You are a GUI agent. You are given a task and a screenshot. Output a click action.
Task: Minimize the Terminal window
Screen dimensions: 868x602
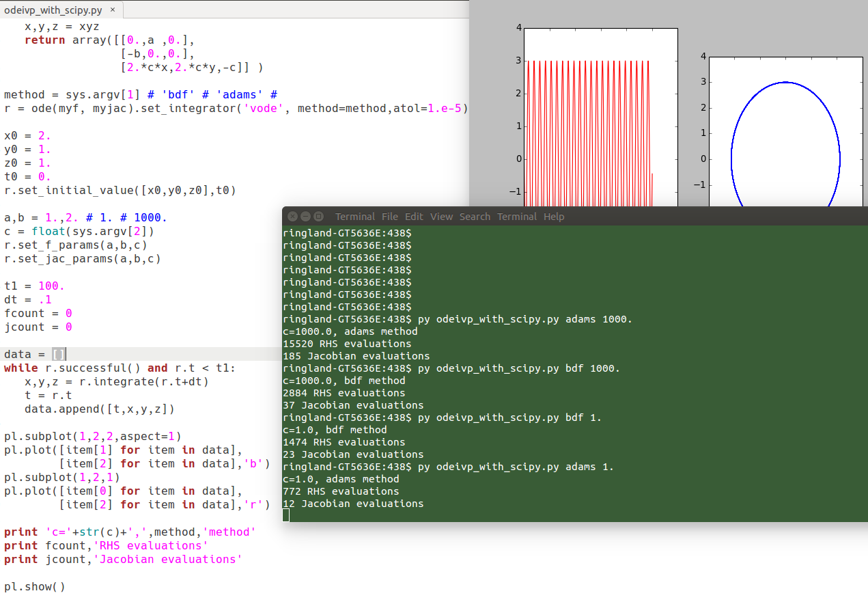click(x=305, y=216)
